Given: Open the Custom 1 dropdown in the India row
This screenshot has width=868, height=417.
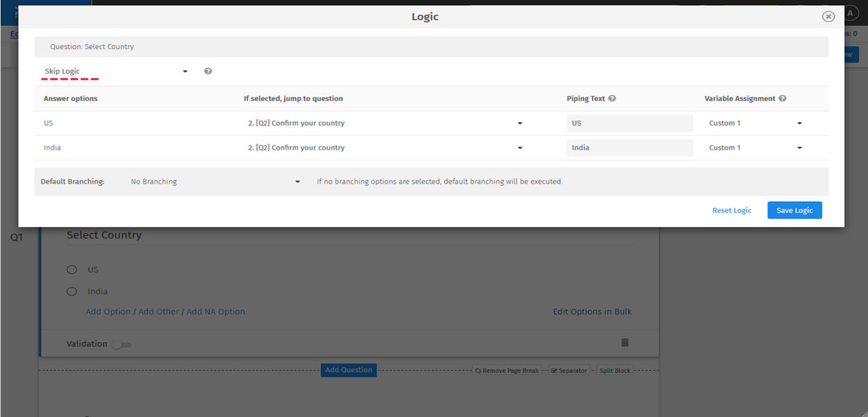Looking at the screenshot, I should coord(799,147).
